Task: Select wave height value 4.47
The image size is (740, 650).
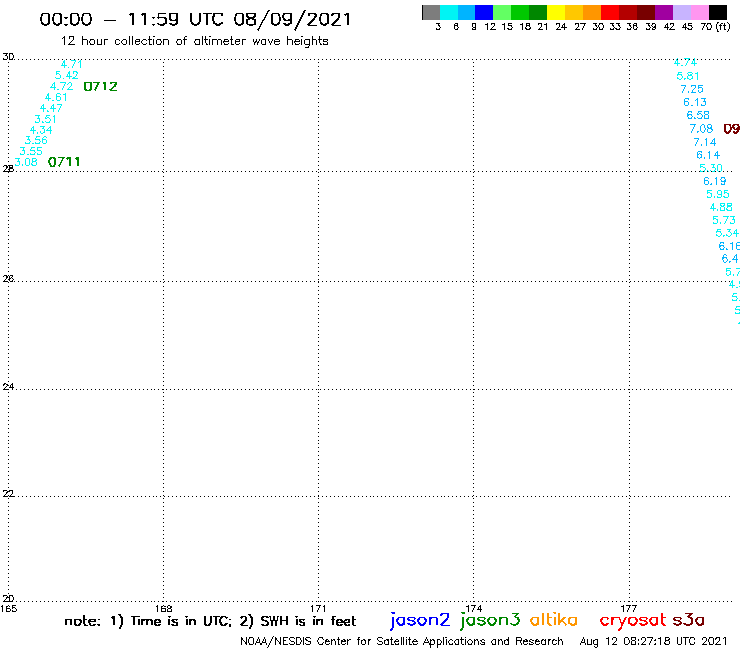Action: point(51,108)
